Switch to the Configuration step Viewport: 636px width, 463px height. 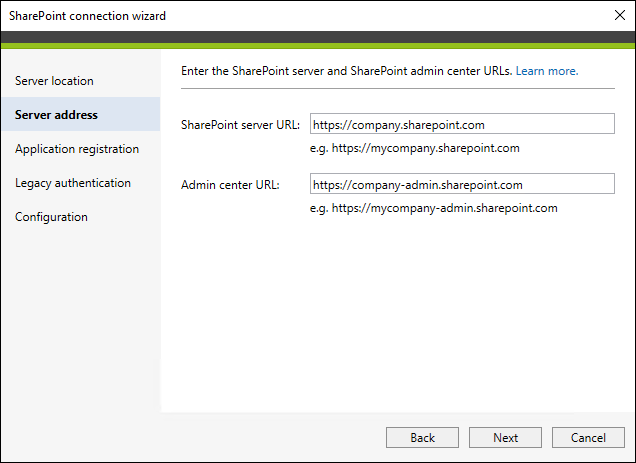52,217
